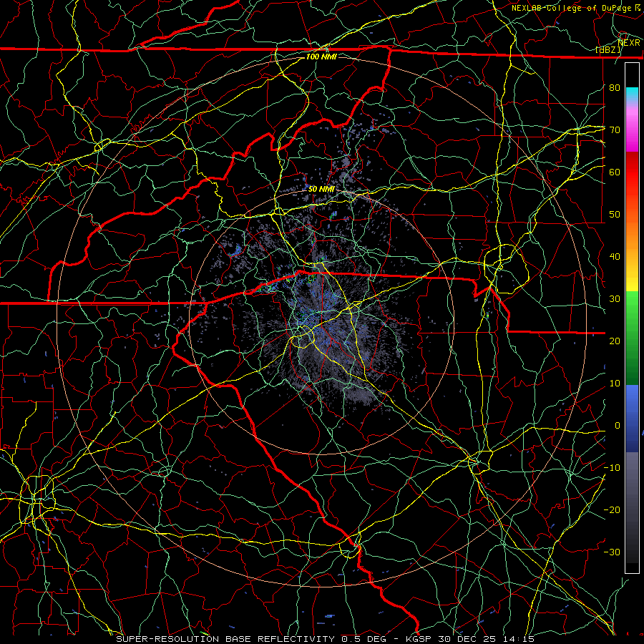Click the -30 value on dBZ scale
This screenshot has width=644, height=644.
click(612, 552)
